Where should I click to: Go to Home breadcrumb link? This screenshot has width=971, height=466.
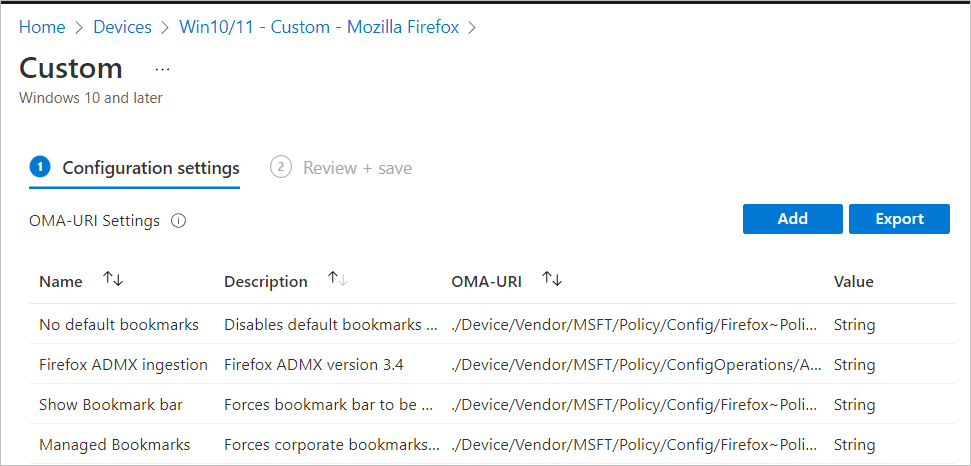pos(42,27)
